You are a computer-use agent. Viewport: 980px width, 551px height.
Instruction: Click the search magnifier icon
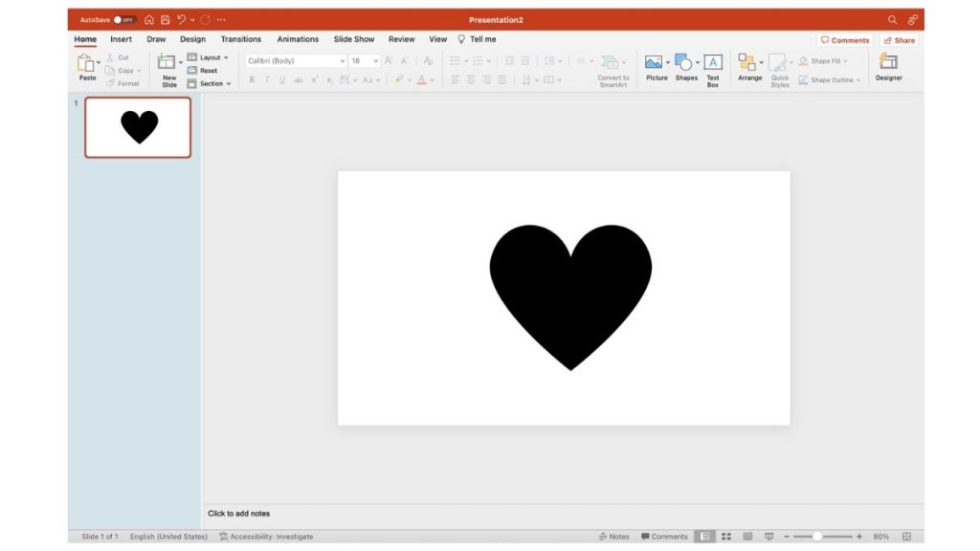coord(893,20)
